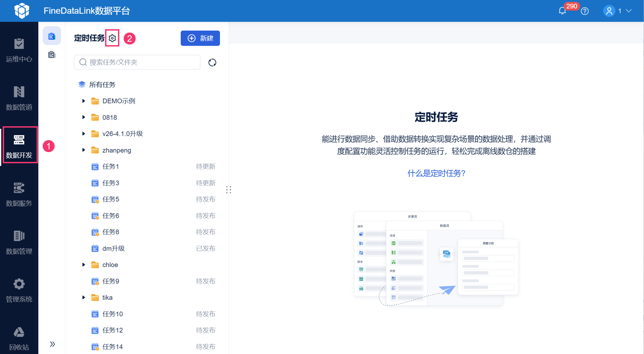Open task 任务12 by its name

(113, 330)
